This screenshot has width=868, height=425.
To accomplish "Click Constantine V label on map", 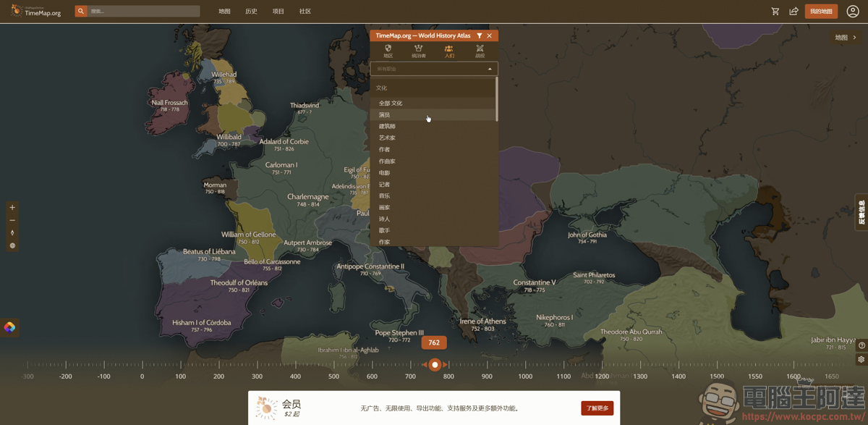I will [535, 282].
